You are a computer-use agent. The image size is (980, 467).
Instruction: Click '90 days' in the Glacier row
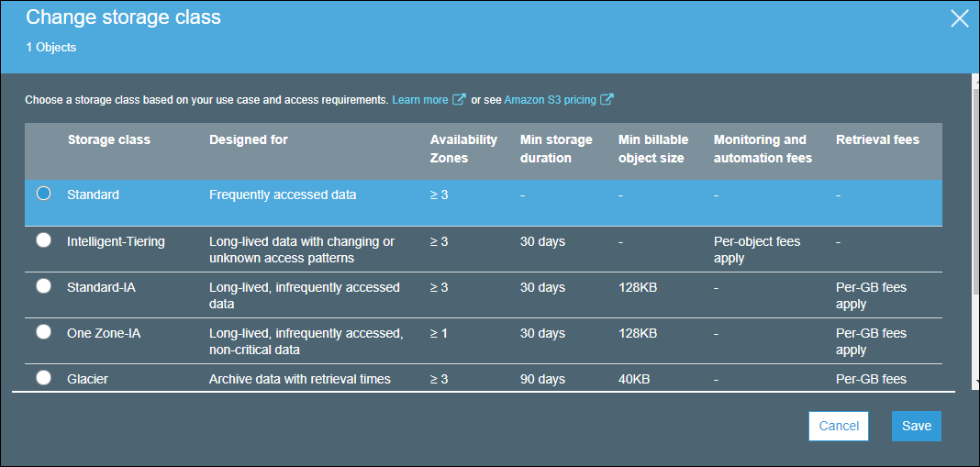[x=542, y=379]
